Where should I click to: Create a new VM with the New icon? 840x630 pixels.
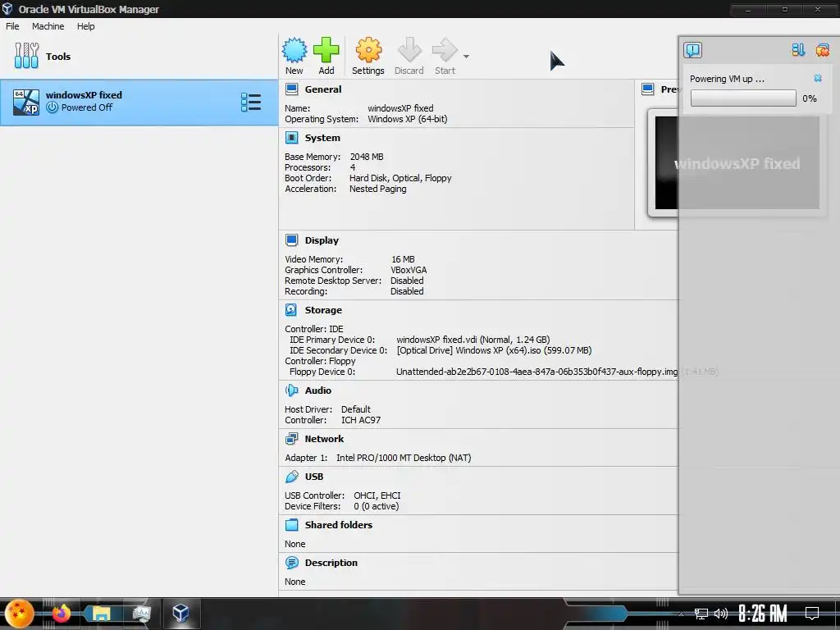click(x=294, y=50)
